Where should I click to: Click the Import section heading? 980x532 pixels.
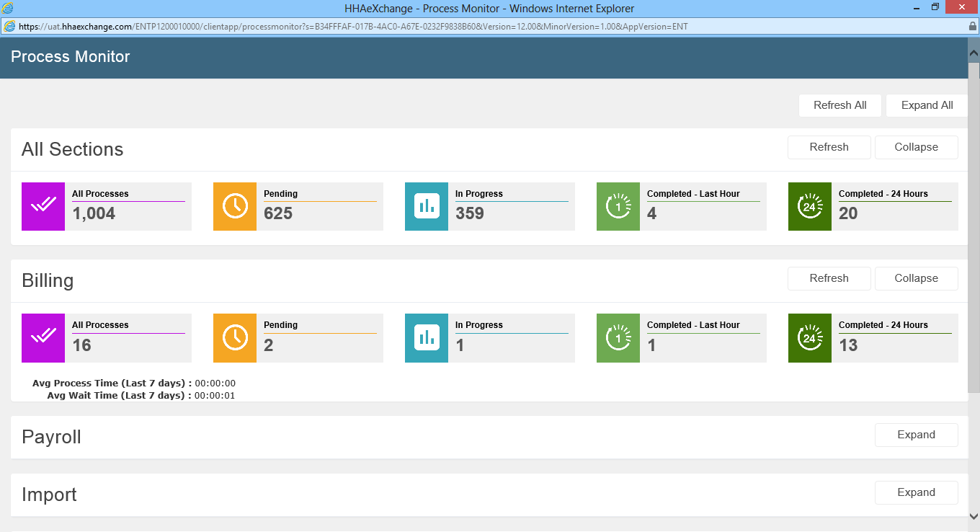click(x=49, y=495)
